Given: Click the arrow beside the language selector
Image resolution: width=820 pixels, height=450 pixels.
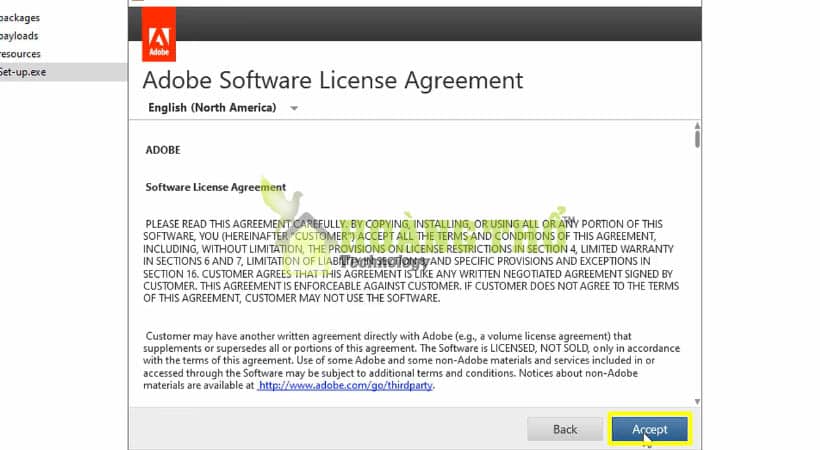Looking at the screenshot, I should click(x=294, y=108).
